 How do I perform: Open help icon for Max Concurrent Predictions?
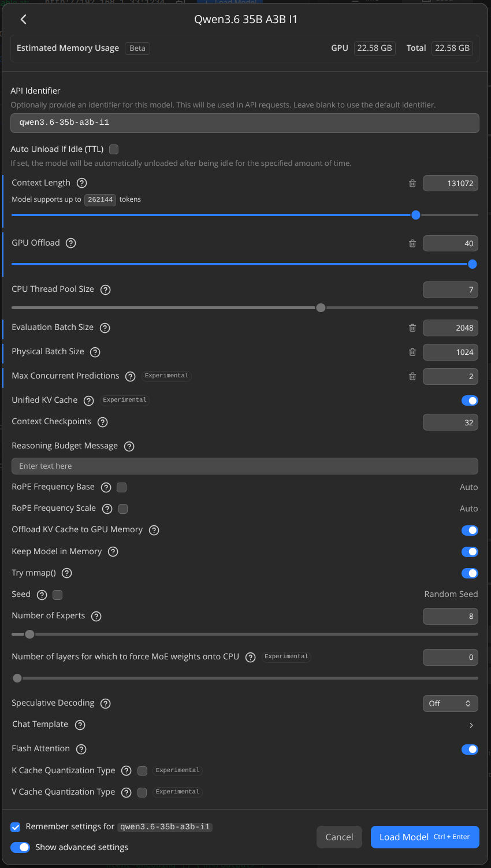131,376
